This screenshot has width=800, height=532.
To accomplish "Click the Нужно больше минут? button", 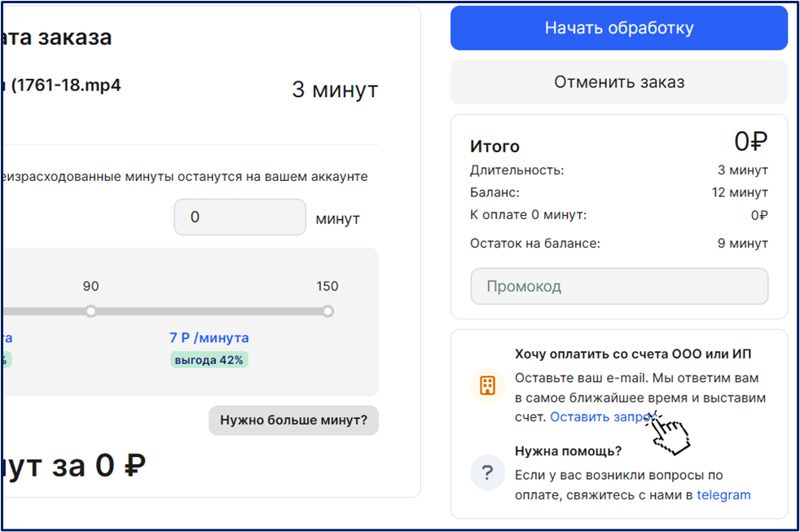I will click(x=293, y=420).
